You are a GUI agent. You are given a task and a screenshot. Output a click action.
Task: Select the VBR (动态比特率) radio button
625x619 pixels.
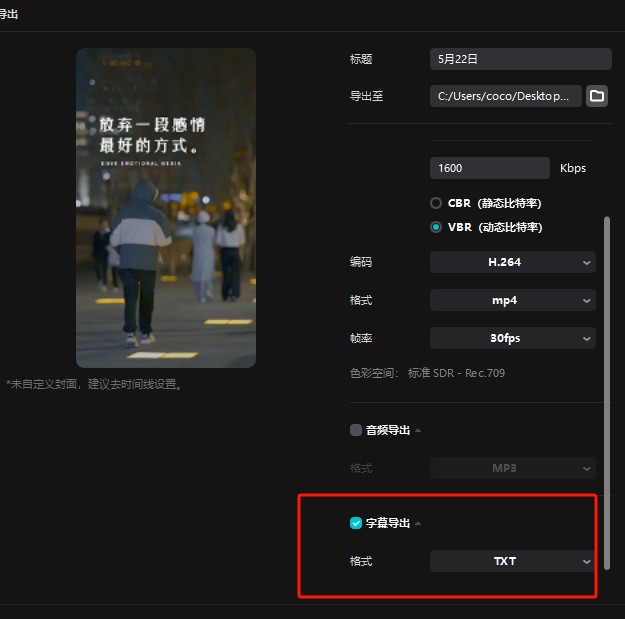point(436,227)
